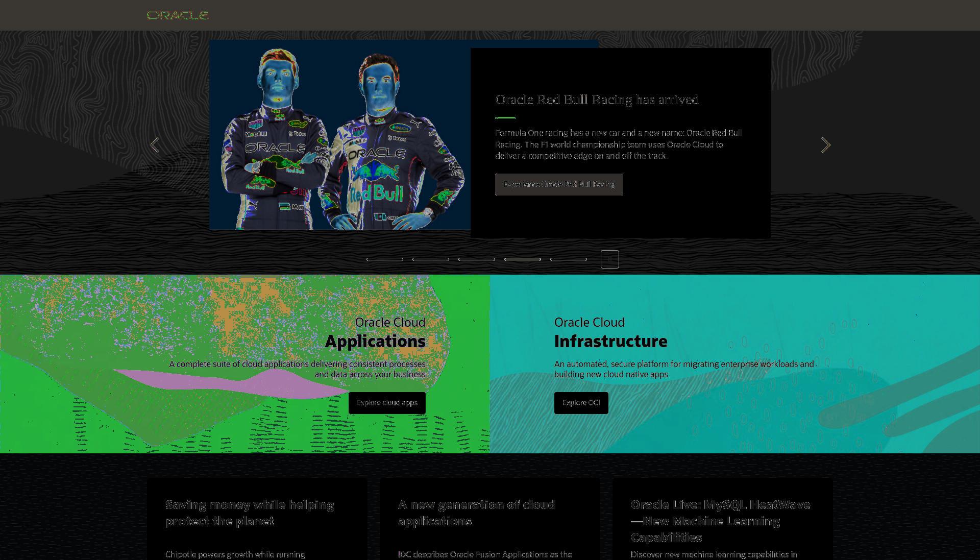
Task: Open the Red Bull Racing drivers image
Action: click(340, 135)
